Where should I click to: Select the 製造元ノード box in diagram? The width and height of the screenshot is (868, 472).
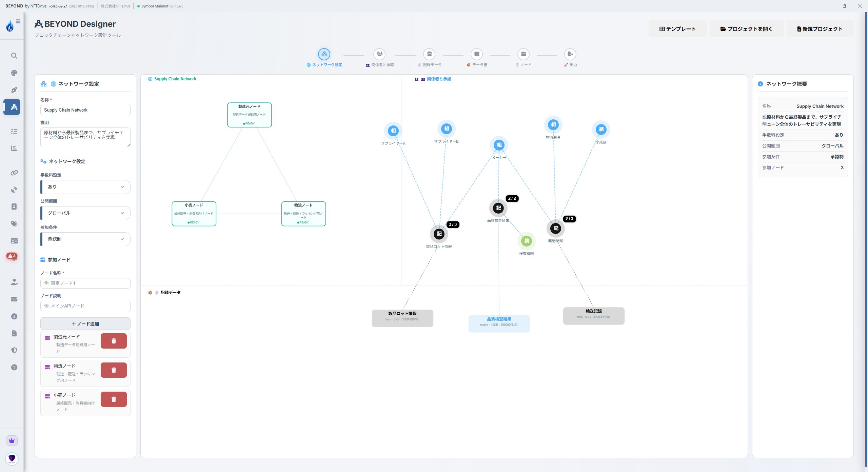click(x=250, y=115)
